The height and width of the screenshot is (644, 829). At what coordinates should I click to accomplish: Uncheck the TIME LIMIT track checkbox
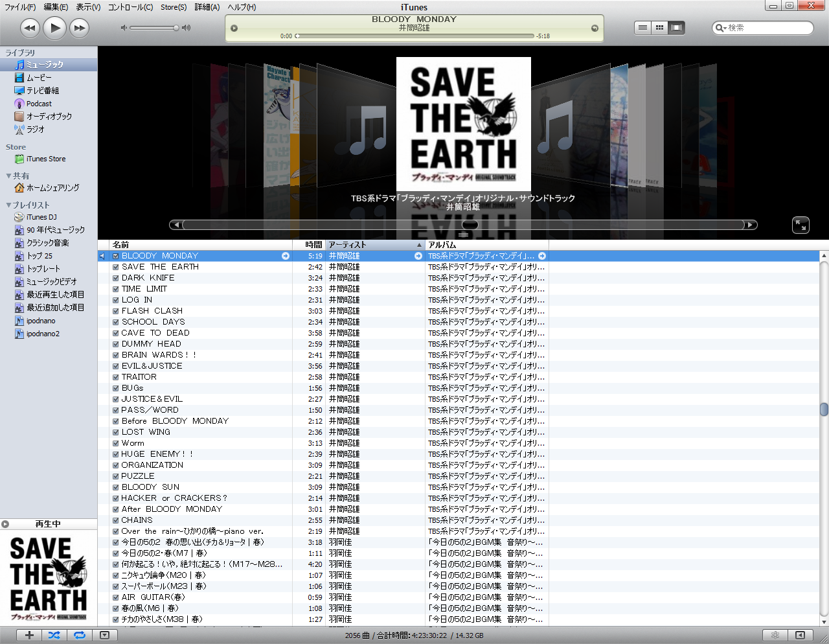116,289
